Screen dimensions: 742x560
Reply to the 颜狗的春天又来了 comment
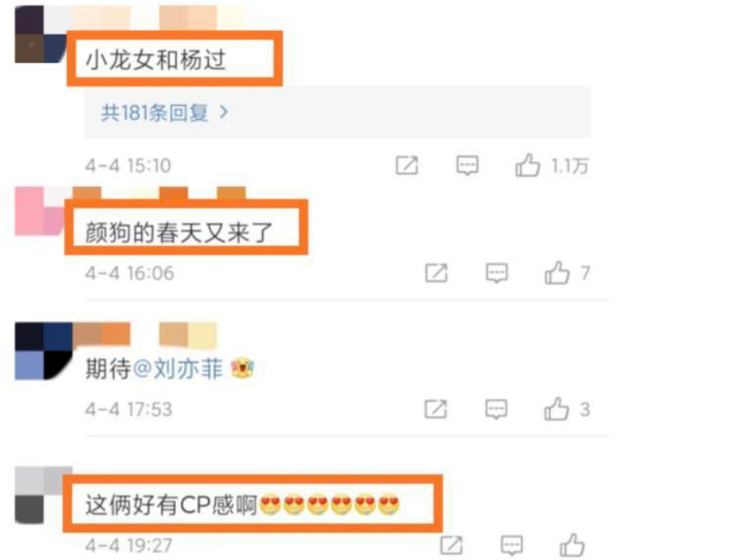pos(496,273)
